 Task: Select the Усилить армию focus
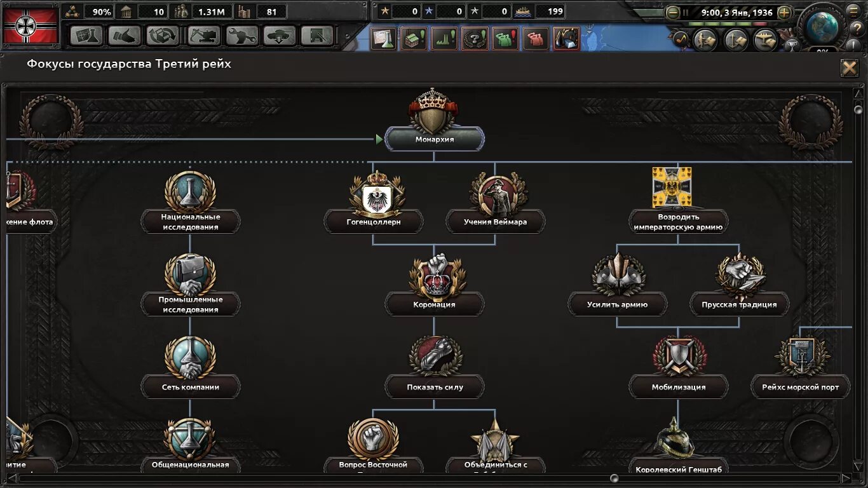618,304
